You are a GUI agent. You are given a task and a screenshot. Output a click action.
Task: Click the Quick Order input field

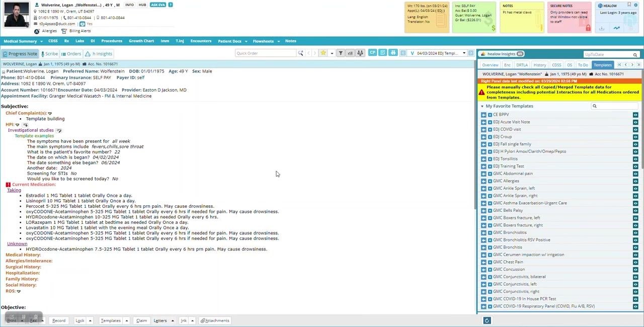pos(266,53)
